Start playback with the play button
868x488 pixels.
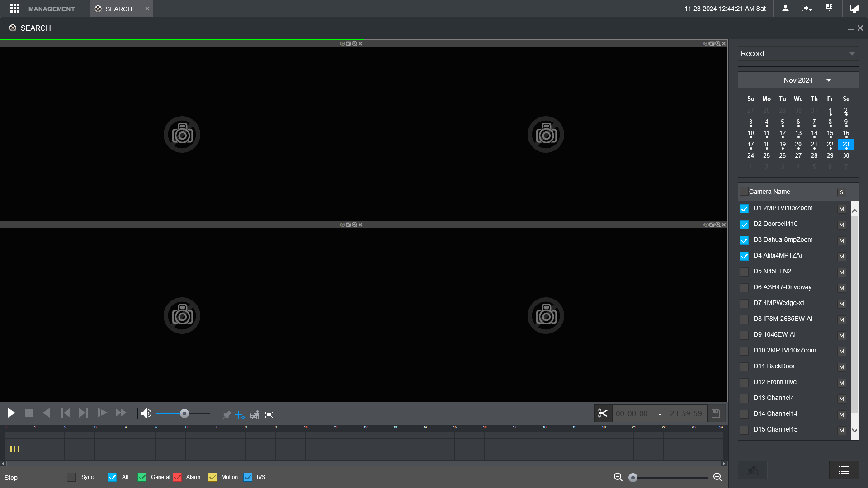point(11,413)
